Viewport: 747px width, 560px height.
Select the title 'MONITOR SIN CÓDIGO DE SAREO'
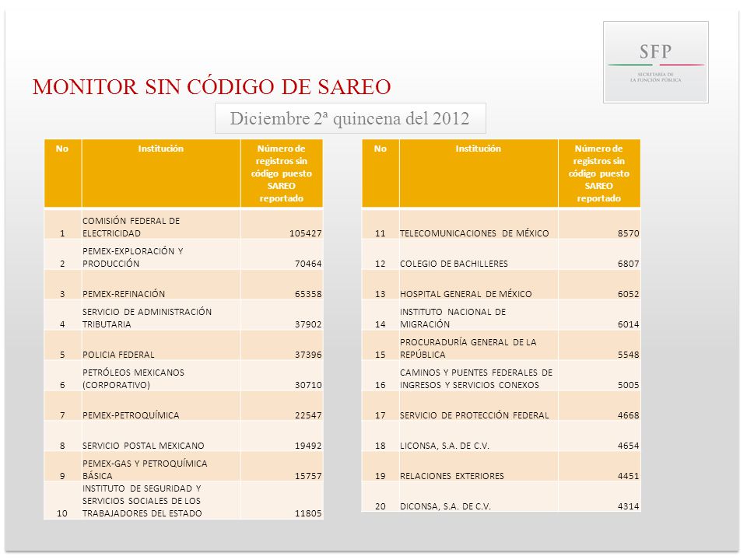(x=212, y=86)
